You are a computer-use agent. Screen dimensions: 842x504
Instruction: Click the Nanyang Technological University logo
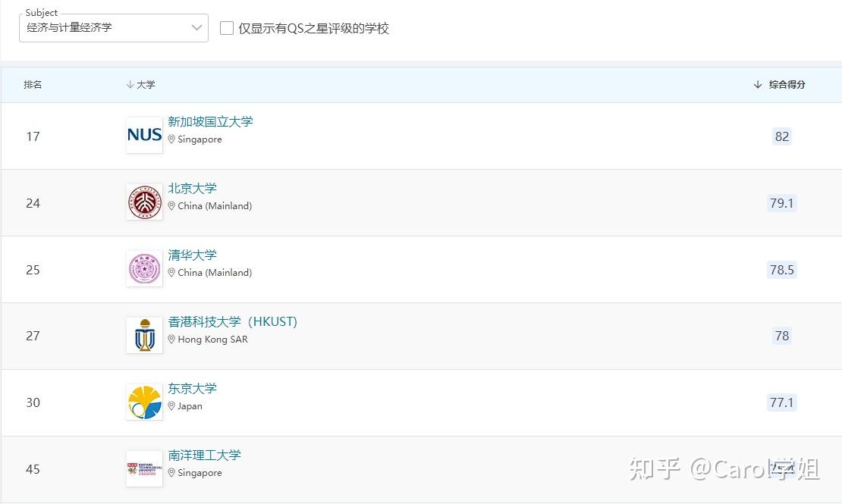(144, 468)
